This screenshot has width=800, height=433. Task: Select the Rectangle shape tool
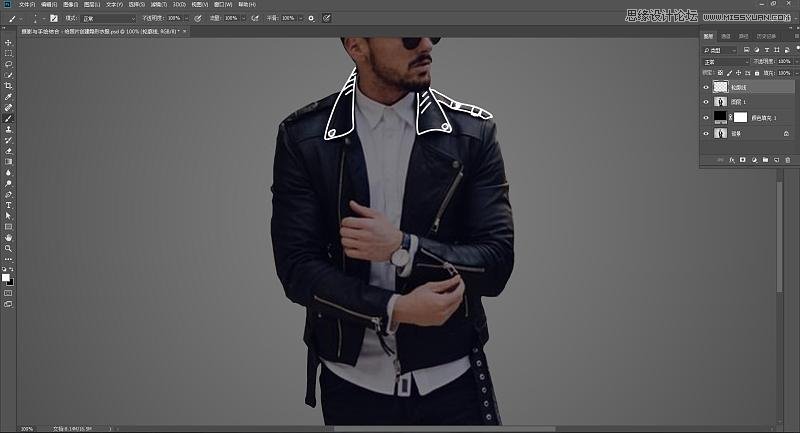[x=8, y=227]
